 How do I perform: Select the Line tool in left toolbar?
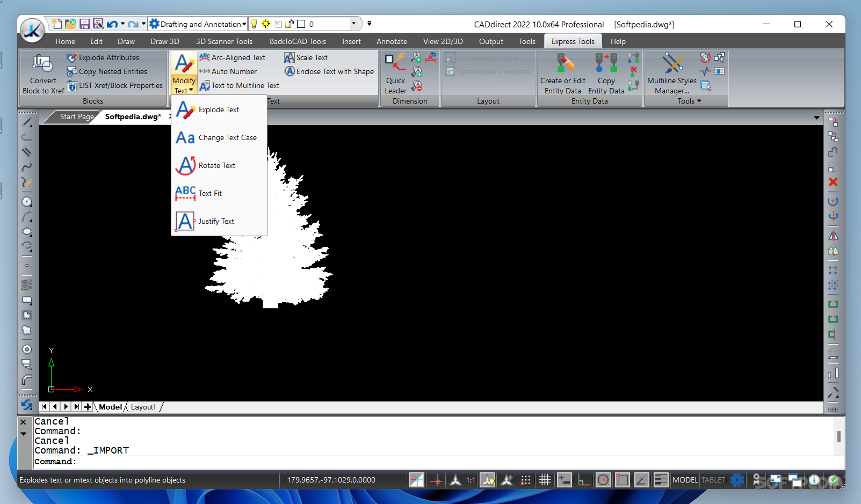point(27,122)
